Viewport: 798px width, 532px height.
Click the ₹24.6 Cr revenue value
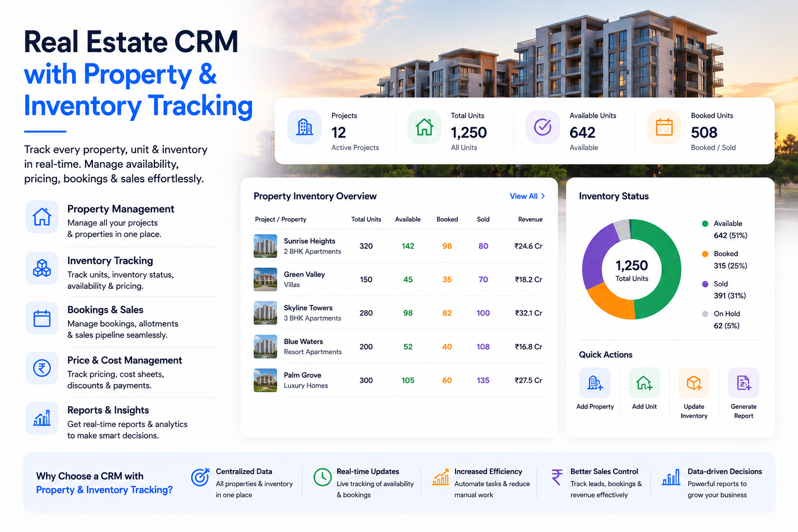click(x=528, y=246)
